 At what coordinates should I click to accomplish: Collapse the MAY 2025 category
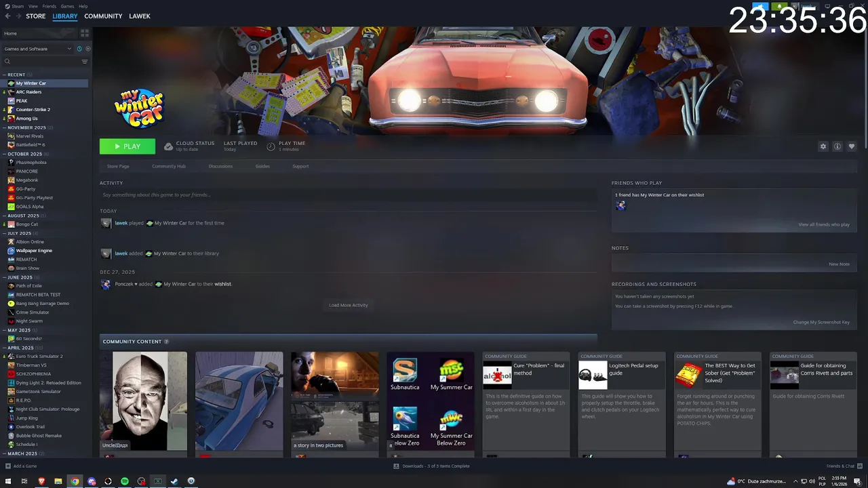[x=4, y=330]
